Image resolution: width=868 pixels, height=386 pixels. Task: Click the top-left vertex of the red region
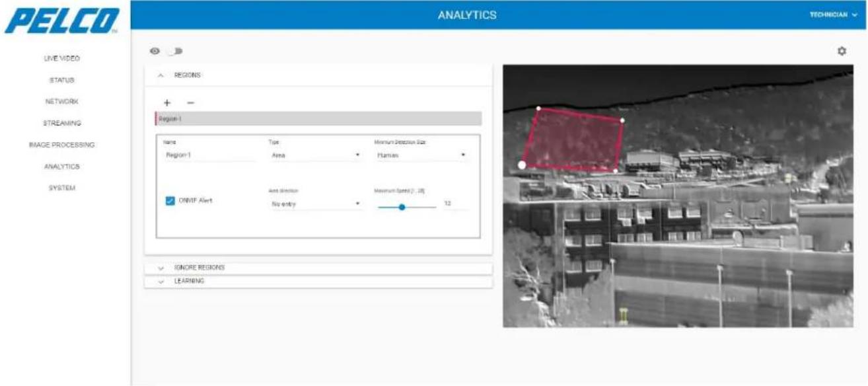538,108
